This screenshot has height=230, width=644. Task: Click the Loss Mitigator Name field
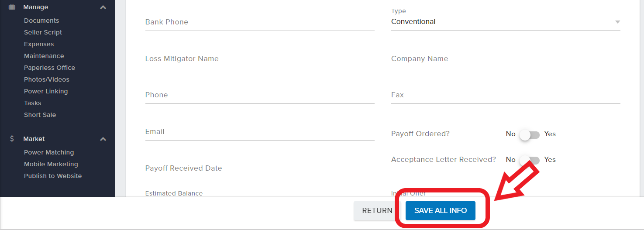[x=260, y=59]
